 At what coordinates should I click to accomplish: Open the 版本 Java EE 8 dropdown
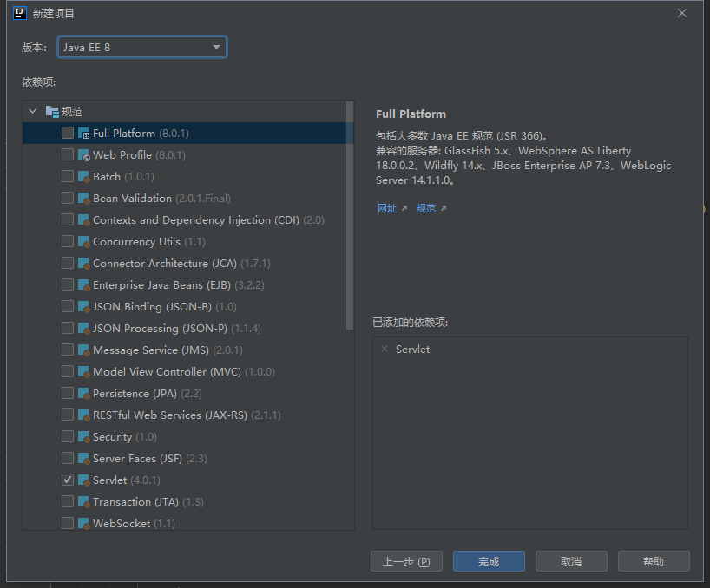pos(142,47)
